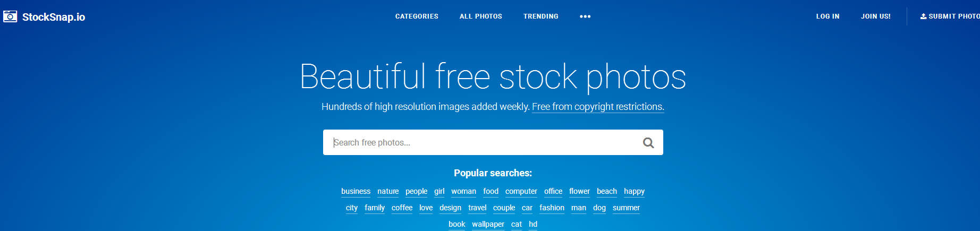
Task: Click the Log In link
Action: coord(827,16)
